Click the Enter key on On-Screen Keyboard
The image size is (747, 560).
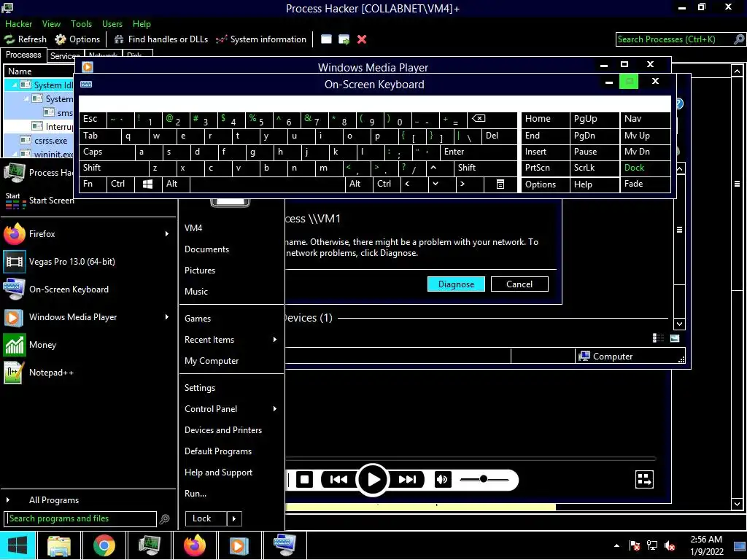[x=479, y=152]
